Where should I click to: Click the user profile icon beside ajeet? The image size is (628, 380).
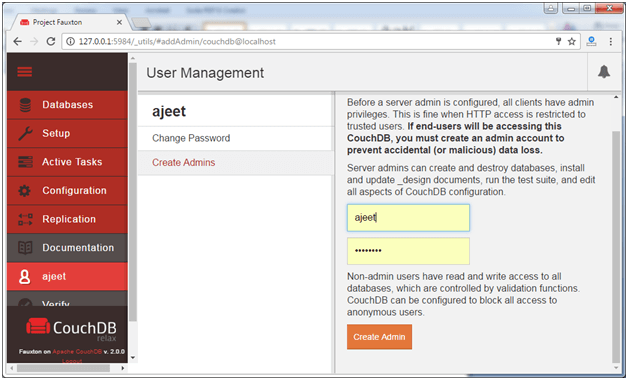[25, 276]
